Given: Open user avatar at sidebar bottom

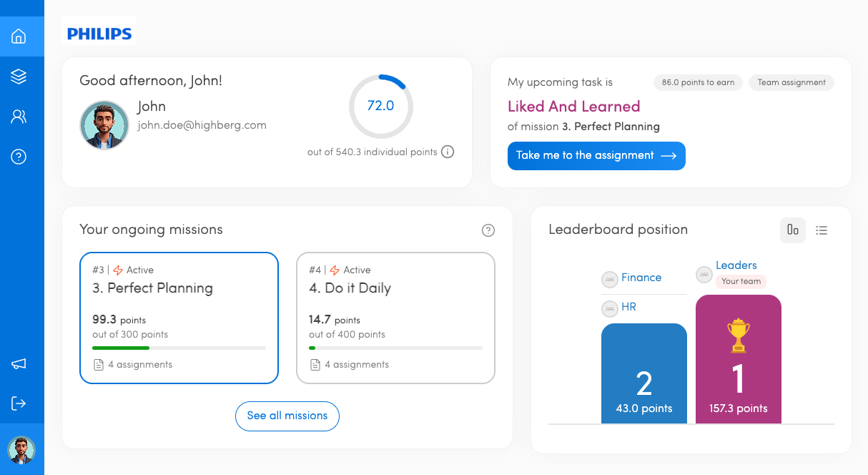Looking at the screenshot, I should [21, 450].
